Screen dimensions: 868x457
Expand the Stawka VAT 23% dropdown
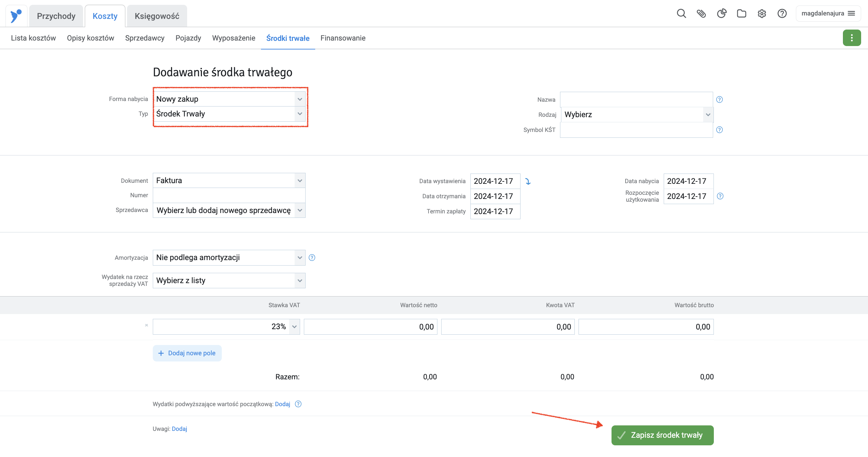click(x=226, y=327)
